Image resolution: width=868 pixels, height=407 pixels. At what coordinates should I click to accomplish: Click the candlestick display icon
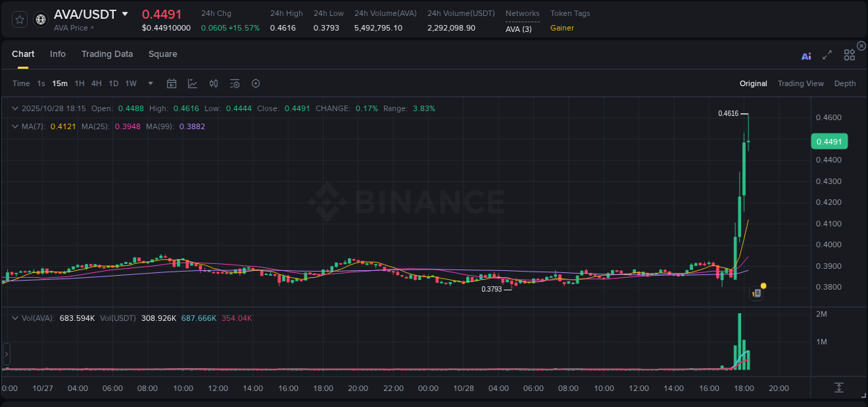[x=213, y=83]
